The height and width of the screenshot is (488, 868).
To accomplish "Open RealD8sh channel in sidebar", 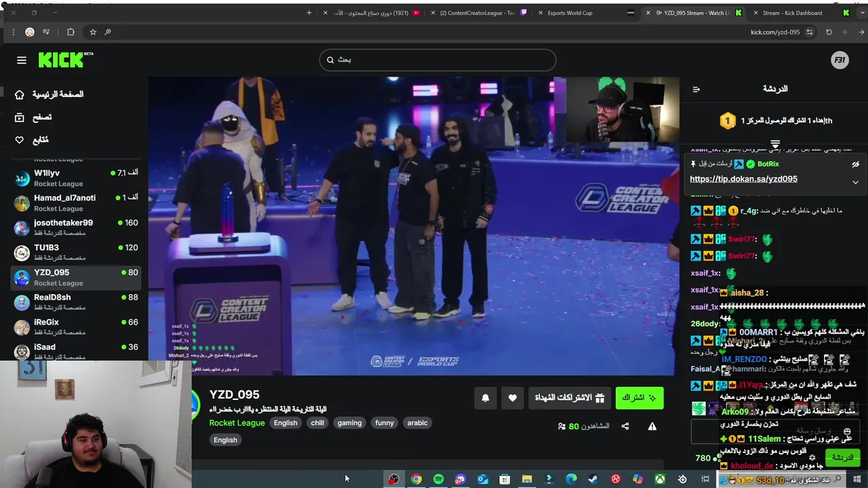I will 76,302.
